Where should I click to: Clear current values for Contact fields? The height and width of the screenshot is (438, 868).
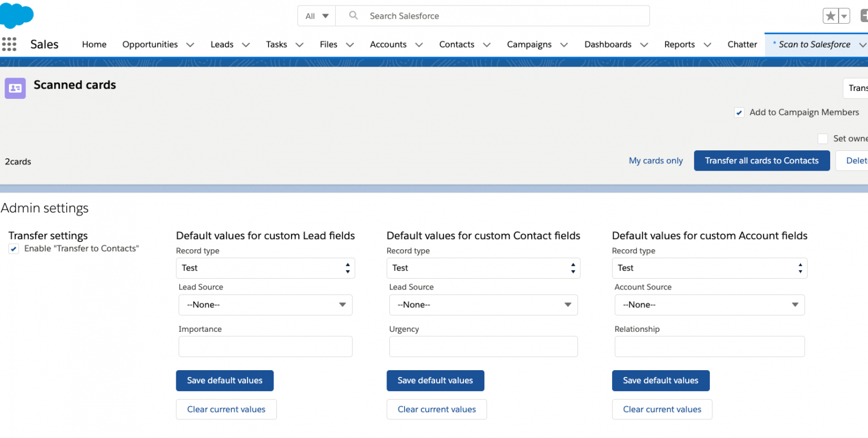(x=437, y=409)
